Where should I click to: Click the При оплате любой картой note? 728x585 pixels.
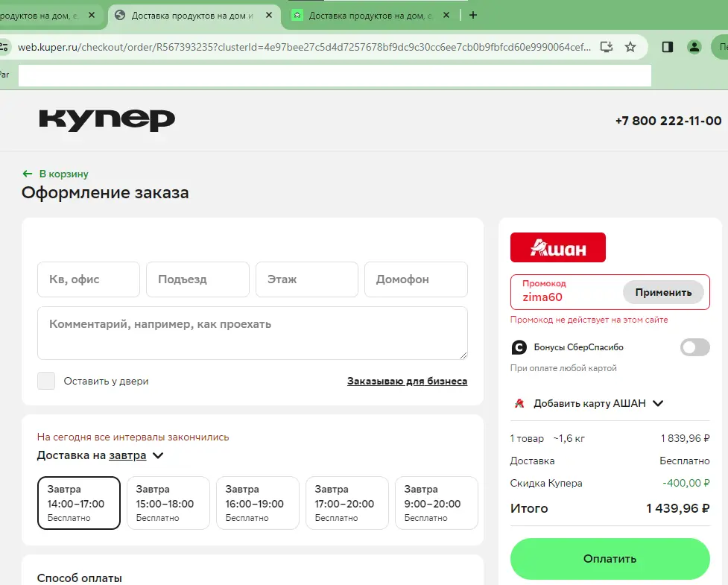point(563,368)
